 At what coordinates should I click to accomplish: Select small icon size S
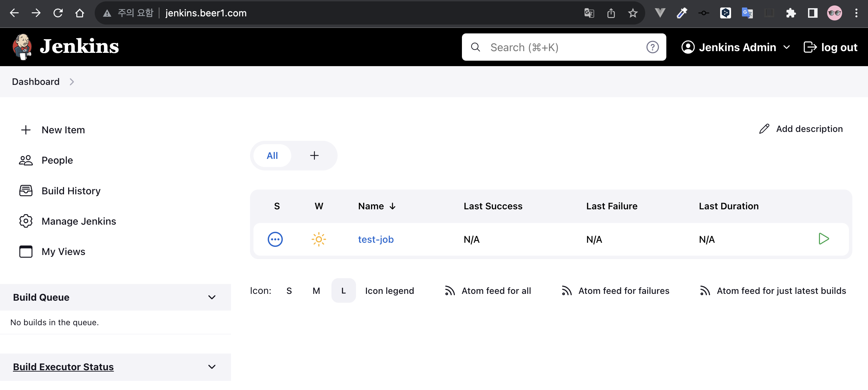[289, 291]
